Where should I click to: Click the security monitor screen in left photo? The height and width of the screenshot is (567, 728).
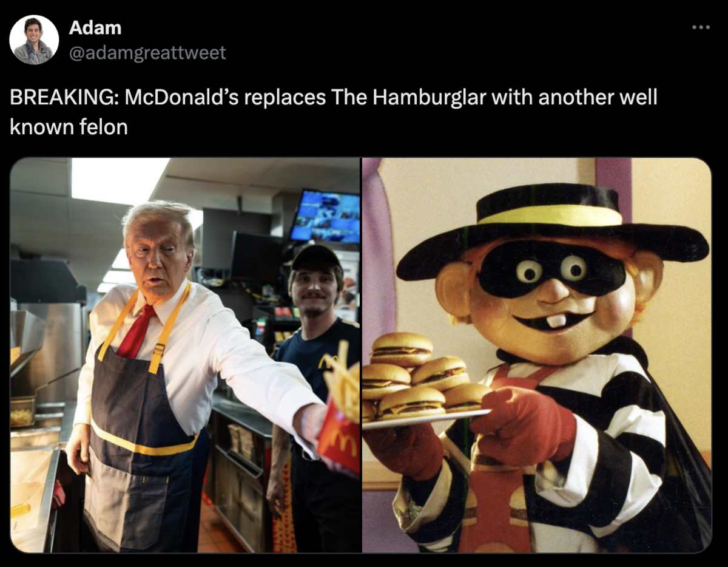[325, 217]
